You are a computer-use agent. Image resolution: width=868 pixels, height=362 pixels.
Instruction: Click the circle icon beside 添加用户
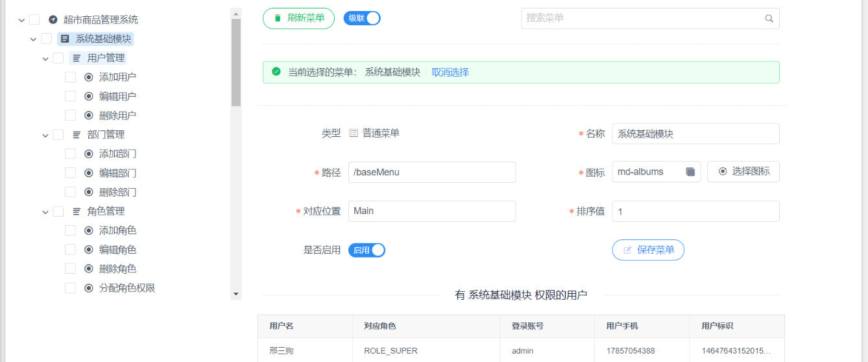tap(89, 77)
